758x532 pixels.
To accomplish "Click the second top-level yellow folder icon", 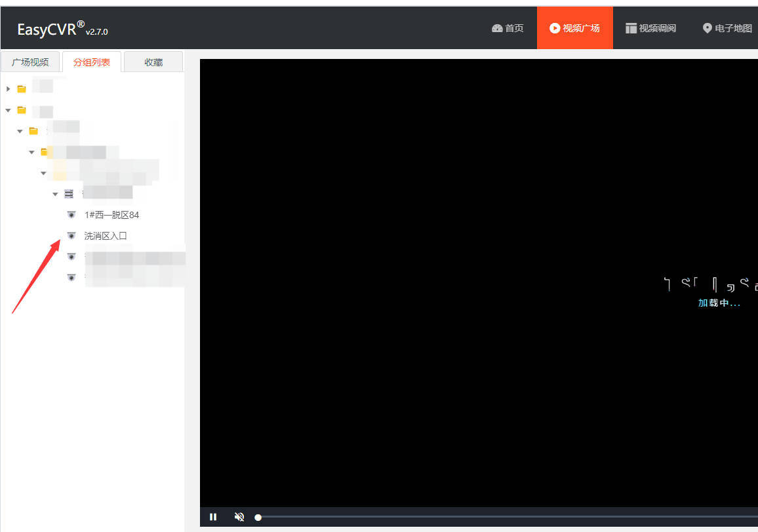I will [x=22, y=110].
